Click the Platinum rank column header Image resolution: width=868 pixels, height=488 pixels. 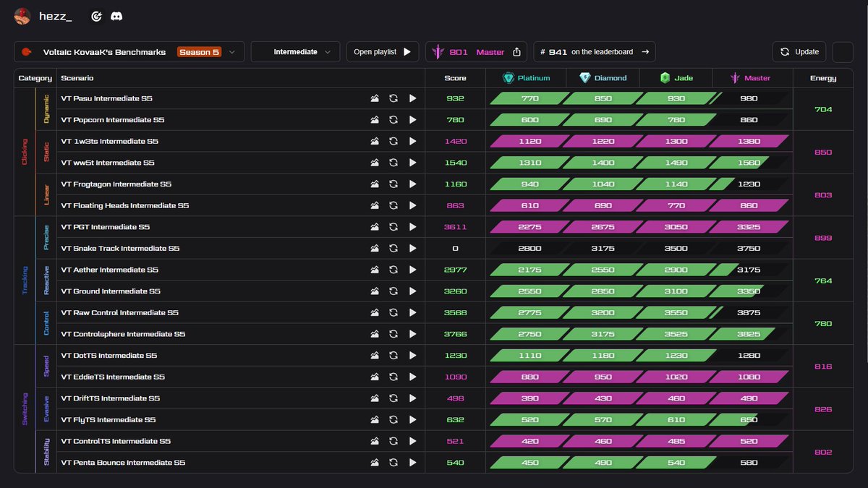click(527, 78)
